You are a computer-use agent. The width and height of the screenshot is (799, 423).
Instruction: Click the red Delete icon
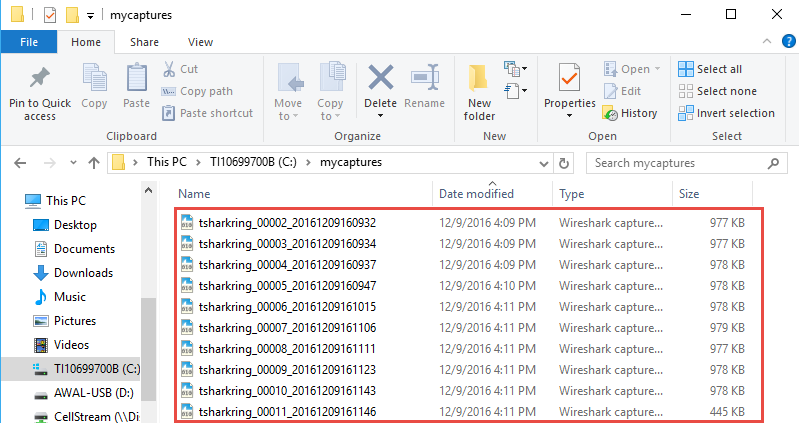coord(380,80)
